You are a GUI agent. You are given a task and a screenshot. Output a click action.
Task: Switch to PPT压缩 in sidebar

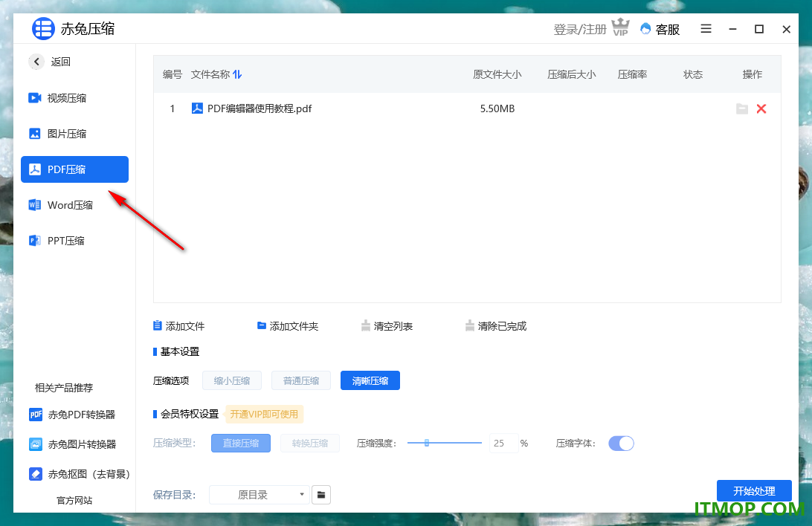click(x=74, y=241)
